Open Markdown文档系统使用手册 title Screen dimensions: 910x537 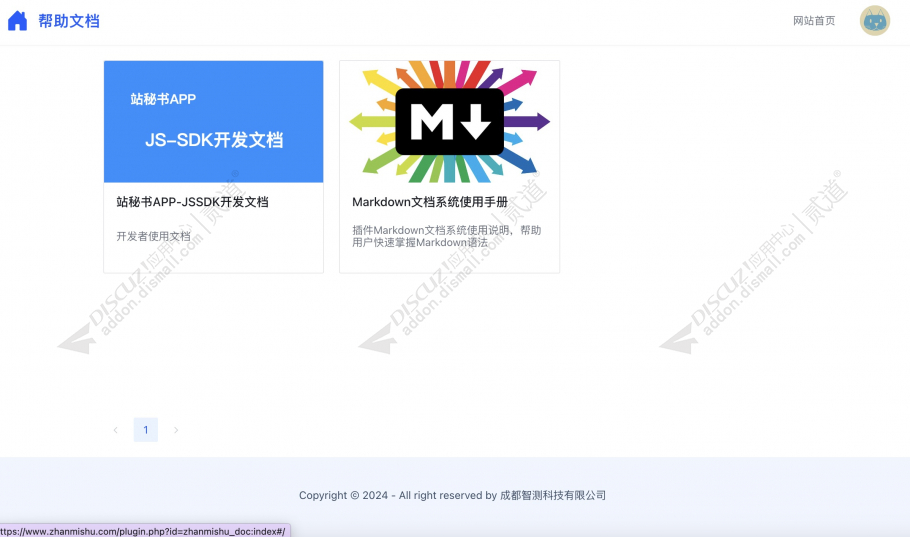[x=430, y=202]
